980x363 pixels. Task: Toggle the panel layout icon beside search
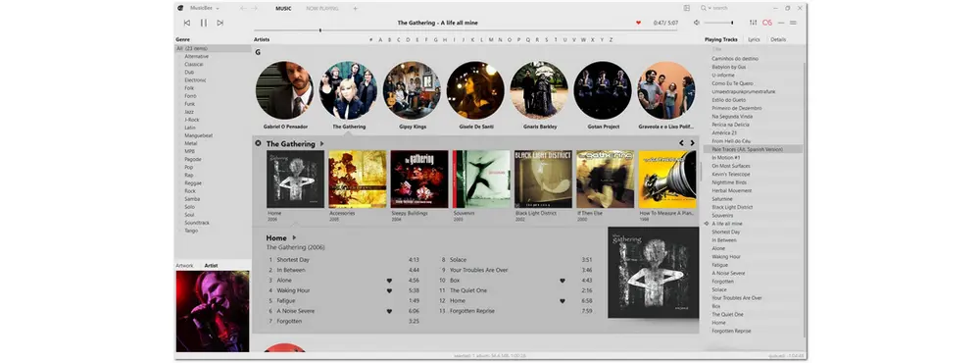coord(686,8)
